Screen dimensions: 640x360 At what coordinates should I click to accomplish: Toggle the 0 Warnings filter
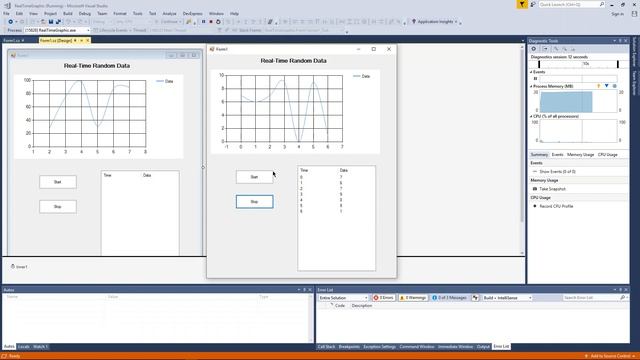point(413,298)
